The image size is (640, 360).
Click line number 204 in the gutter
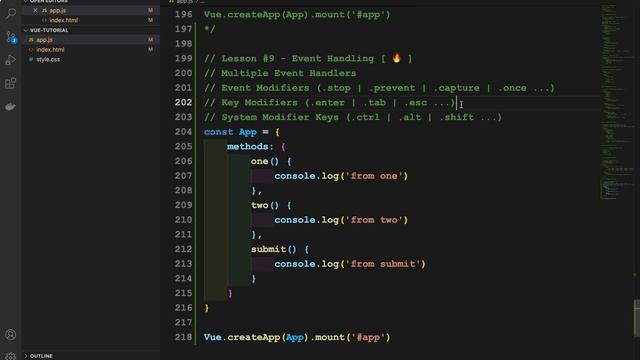click(183, 132)
